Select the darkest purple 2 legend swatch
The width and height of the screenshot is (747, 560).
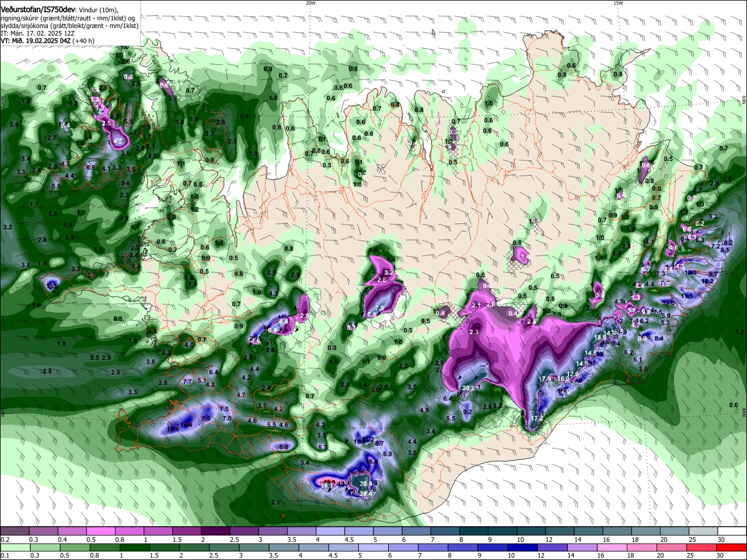click(x=215, y=531)
